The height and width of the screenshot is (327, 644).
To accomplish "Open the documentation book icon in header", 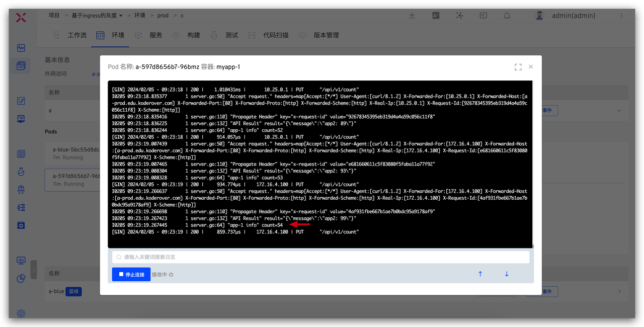I will (x=483, y=16).
